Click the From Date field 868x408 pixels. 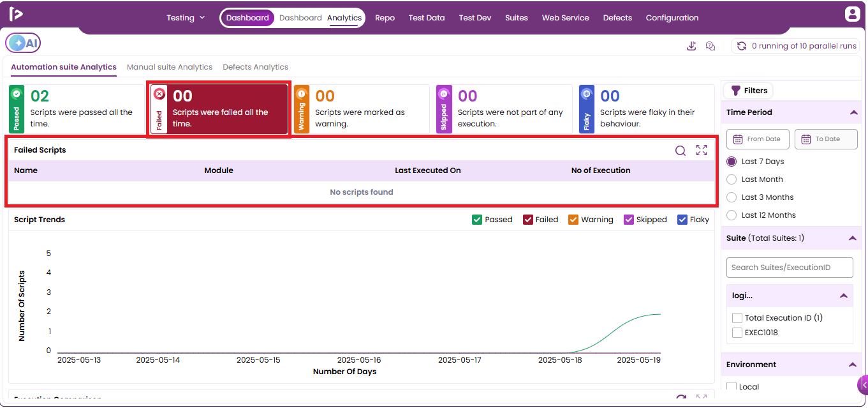pyautogui.click(x=758, y=139)
